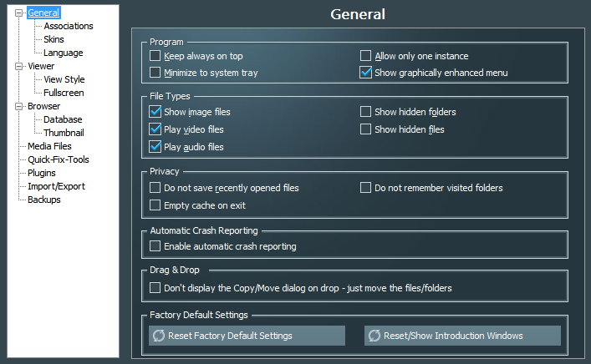591x364 pixels.
Task: Tick Empty cache on exit
Action: [x=155, y=205]
